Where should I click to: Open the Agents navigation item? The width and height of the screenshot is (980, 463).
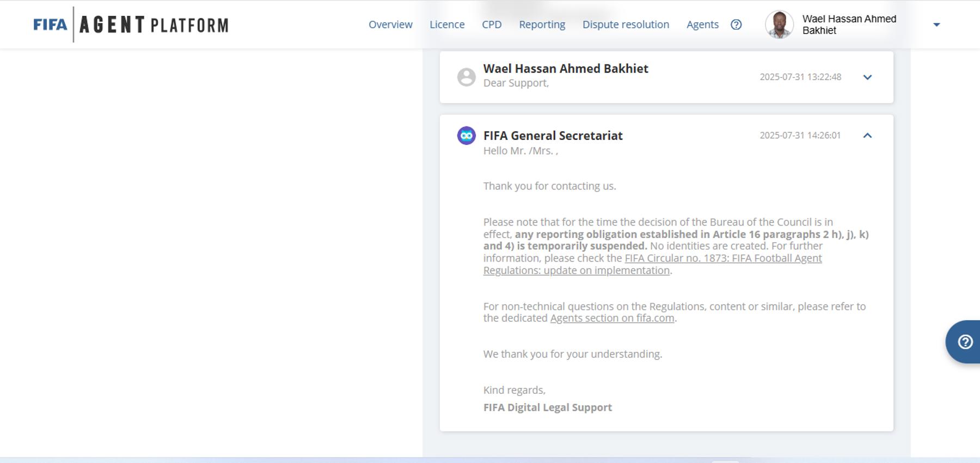(702, 25)
